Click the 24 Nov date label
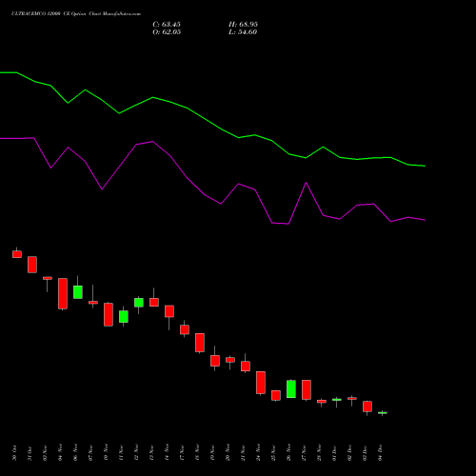The height and width of the screenshot is (476, 476). (x=258, y=453)
